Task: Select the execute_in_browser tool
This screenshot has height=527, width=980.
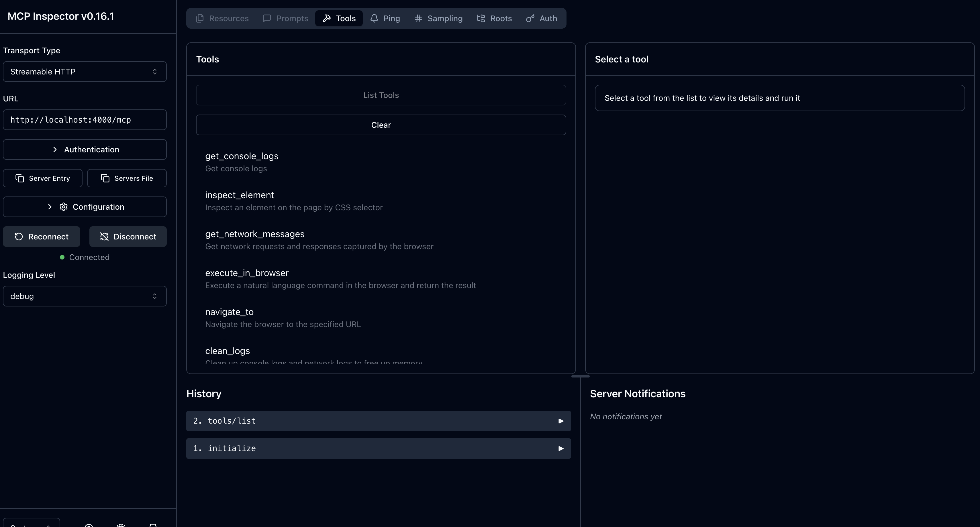Action: (247, 273)
